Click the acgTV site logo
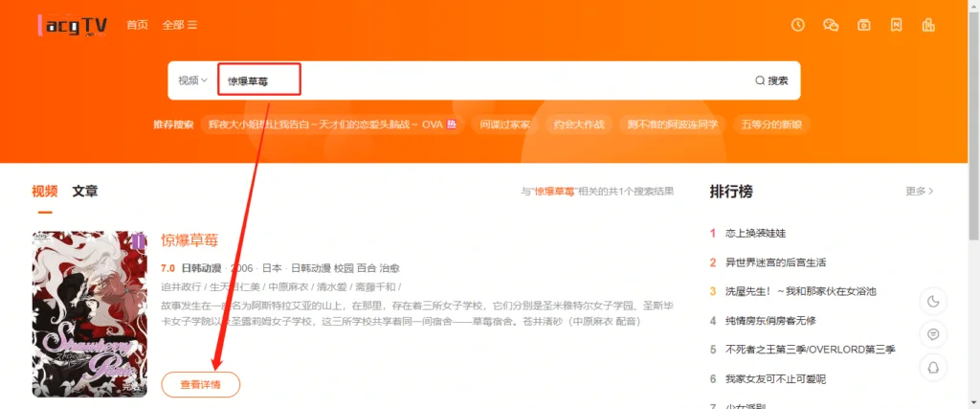Image resolution: width=980 pixels, height=409 pixels. pyautogui.click(x=73, y=26)
